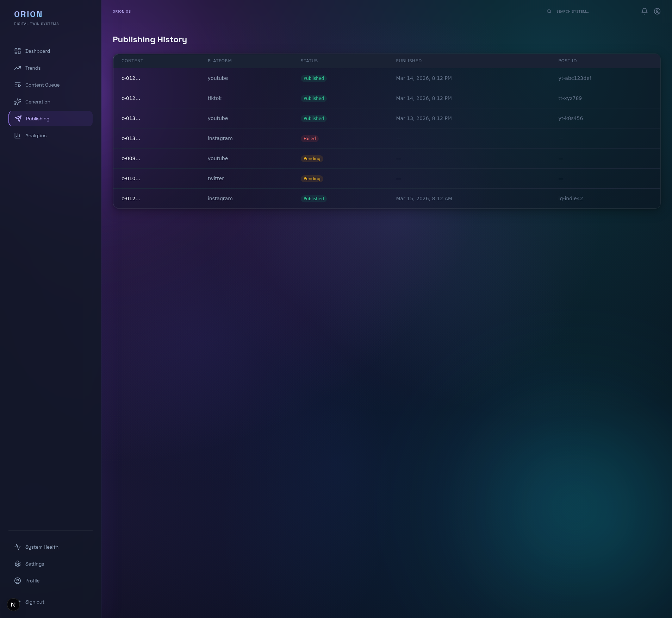Click the Content Queue list icon
672x618 pixels.
click(18, 85)
